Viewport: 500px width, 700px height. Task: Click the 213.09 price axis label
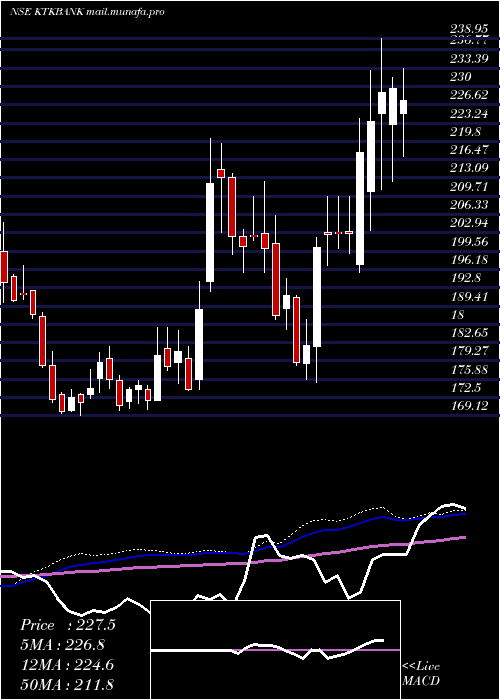[469, 168]
